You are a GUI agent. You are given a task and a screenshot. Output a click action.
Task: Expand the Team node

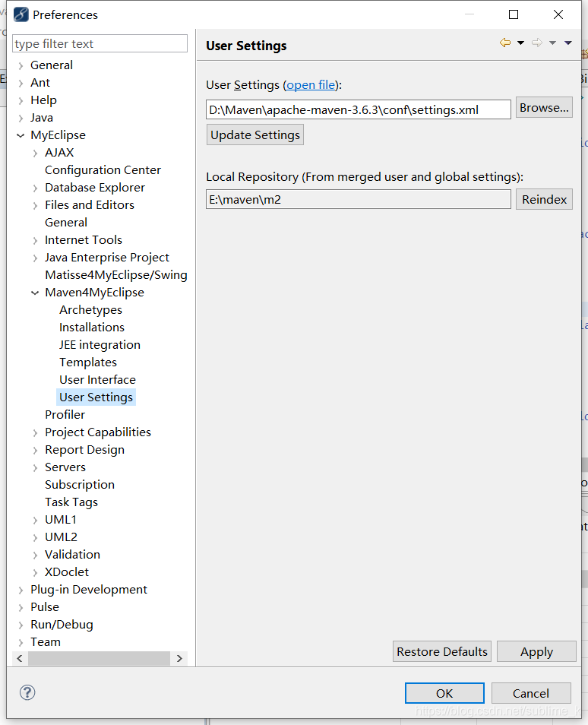click(21, 643)
